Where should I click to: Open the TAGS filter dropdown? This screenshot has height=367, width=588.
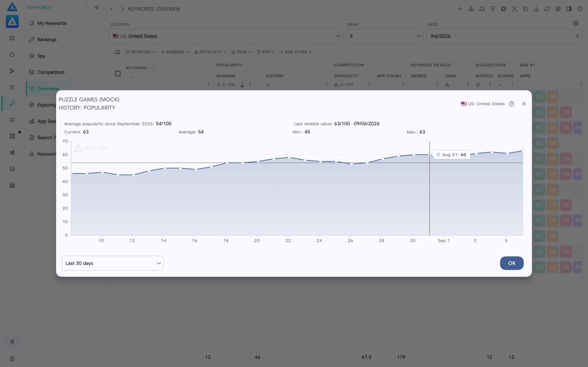(241, 52)
